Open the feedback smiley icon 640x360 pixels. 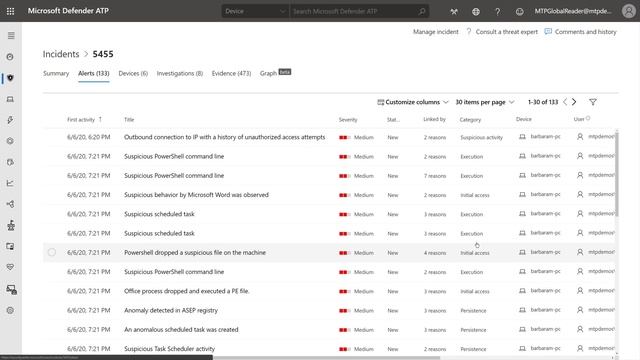pos(520,12)
